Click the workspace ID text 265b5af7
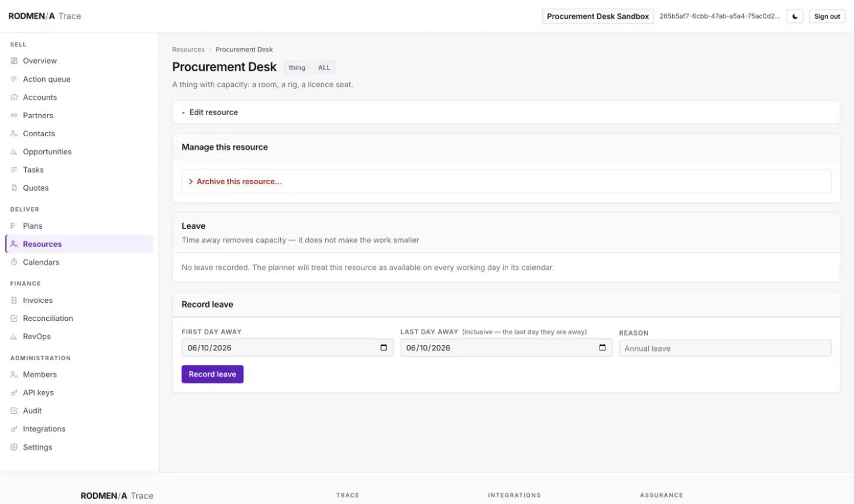This screenshot has width=854, height=504. tap(719, 16)
